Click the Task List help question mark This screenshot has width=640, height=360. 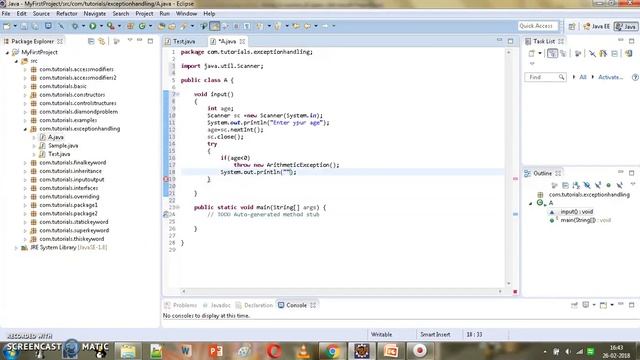pyautogui.click(x=635, y=77)
